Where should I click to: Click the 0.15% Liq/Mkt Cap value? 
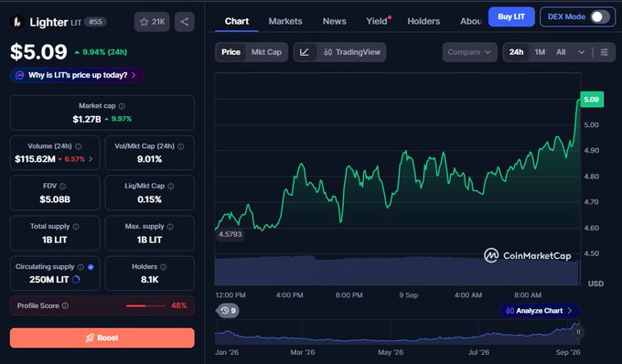tap(149, 199)
